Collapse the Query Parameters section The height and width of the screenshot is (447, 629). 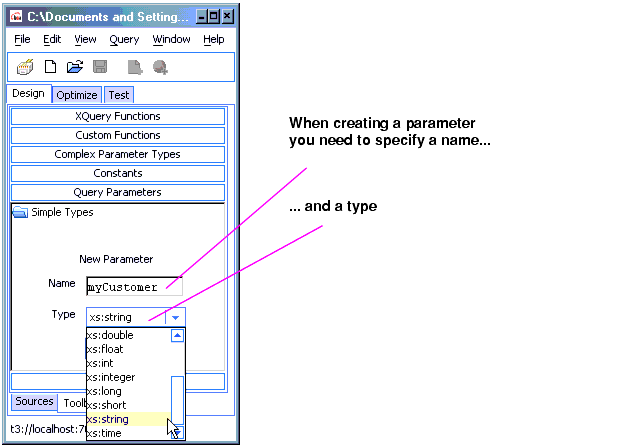tap(118, 193)
